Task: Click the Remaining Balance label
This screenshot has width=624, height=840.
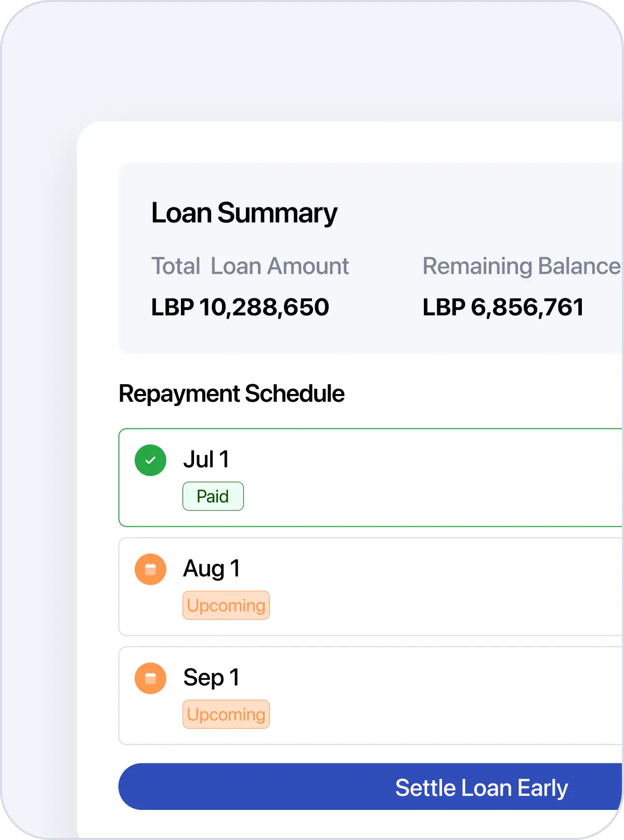Action: (521, 266)
